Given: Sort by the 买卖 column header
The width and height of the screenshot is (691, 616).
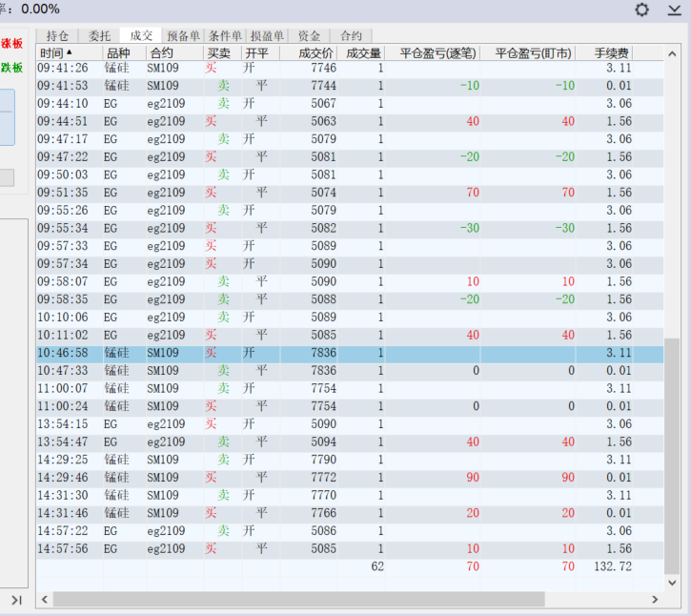Looking at the screenshot, I should [x=222, y=53].
